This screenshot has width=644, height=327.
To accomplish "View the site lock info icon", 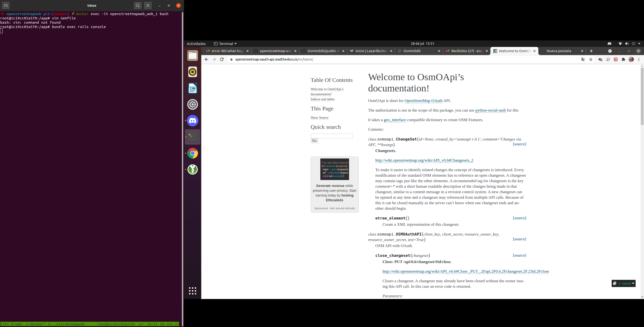I will (x=231, y=59).
